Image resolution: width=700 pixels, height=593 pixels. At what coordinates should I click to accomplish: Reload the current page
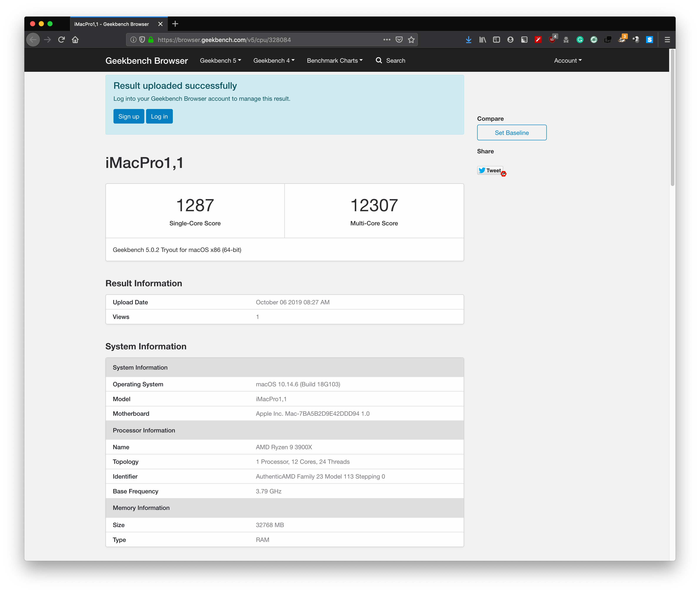(61, 40)
